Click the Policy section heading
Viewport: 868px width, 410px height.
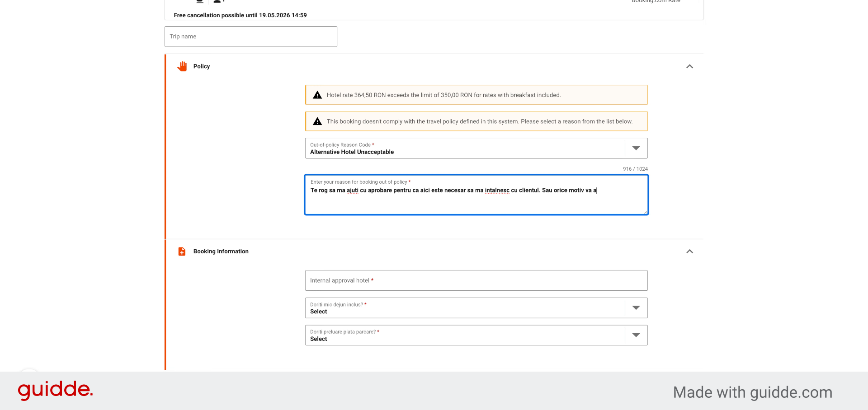pyautogui.click(x=202, y=66)
